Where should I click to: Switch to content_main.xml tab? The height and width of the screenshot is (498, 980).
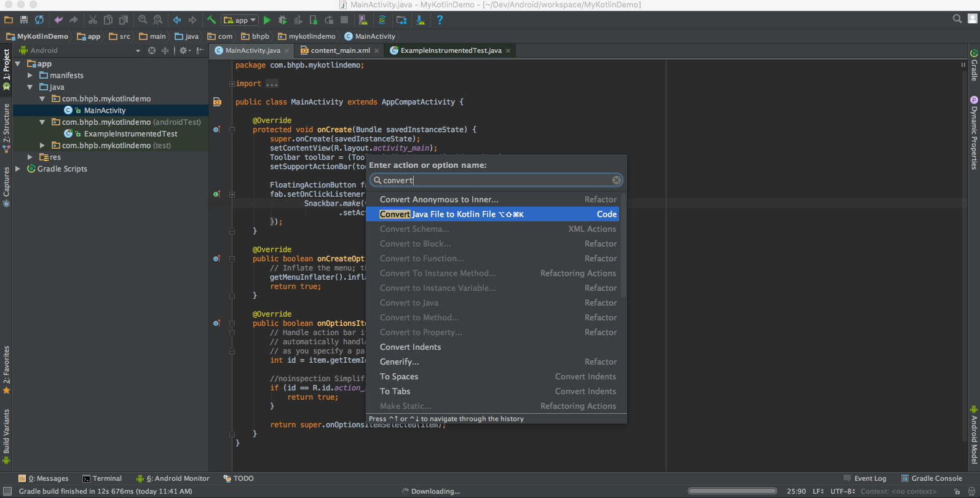[x=340, y=50]
